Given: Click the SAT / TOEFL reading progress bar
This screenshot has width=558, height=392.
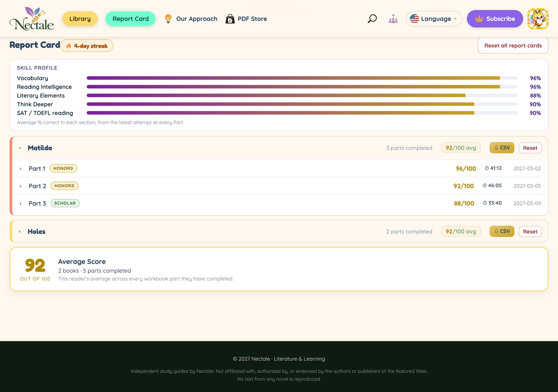Looking at the screenshot, I should [302, 113].
